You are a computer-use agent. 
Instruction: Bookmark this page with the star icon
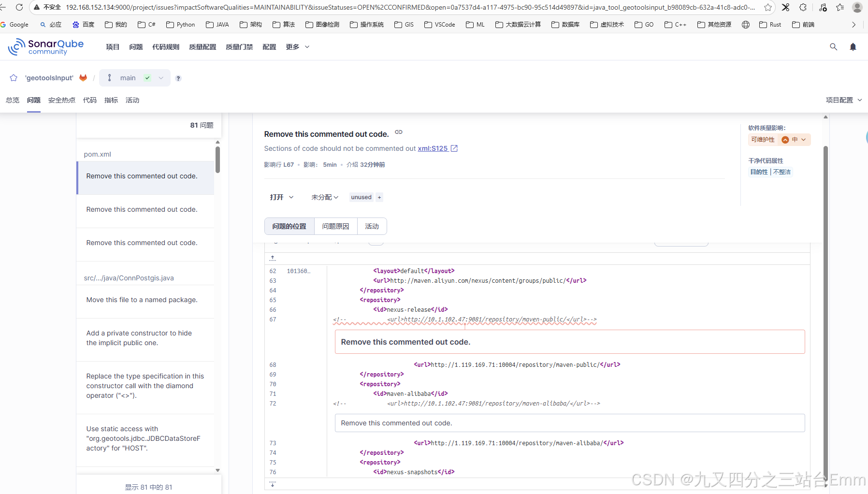(x=767, y=7)
